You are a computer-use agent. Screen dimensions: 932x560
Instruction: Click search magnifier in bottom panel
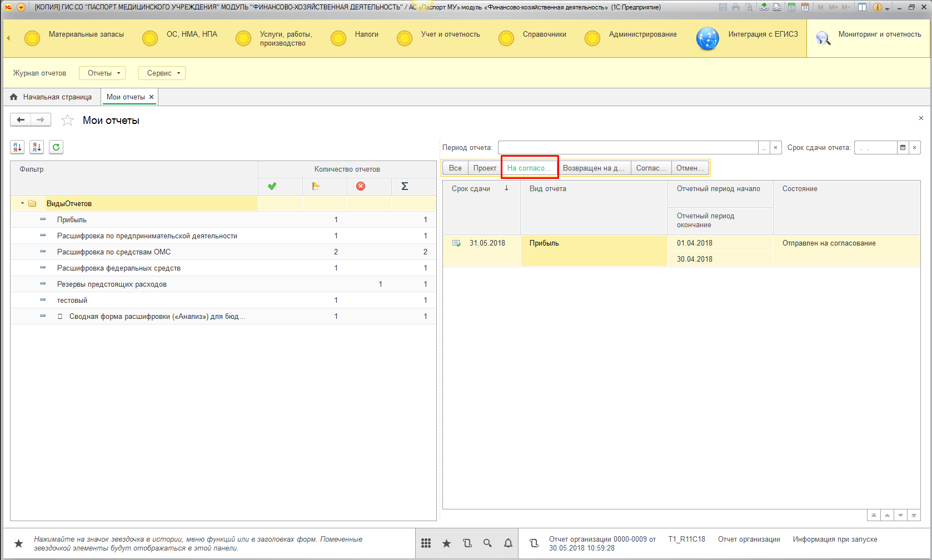[487, 543]
